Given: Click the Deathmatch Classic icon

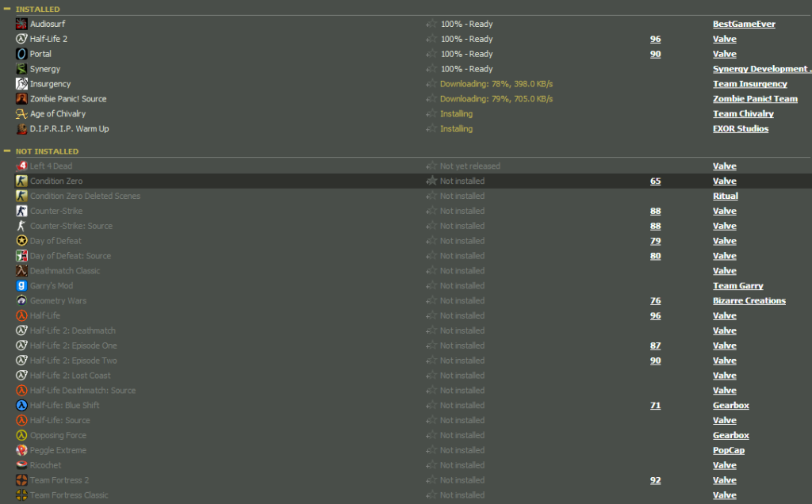Looking at the screenshot, I should pos(21,271).
